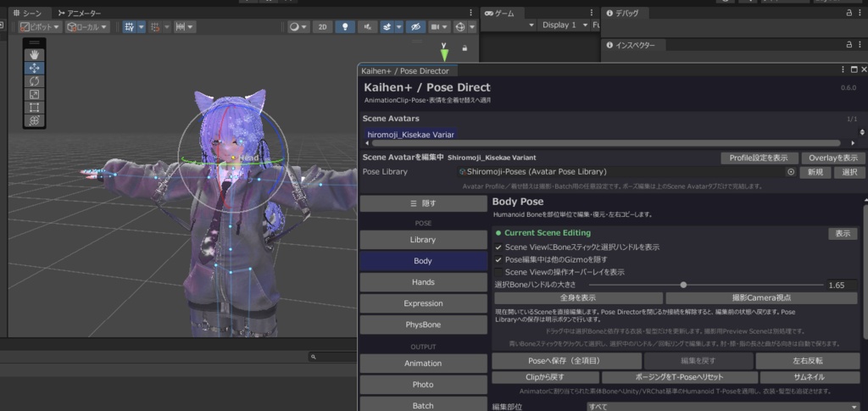The image size is (868, 411).
Task: Open Pose Director window three-dot menu
Action: pyautogui.click(x=843, y=69)
